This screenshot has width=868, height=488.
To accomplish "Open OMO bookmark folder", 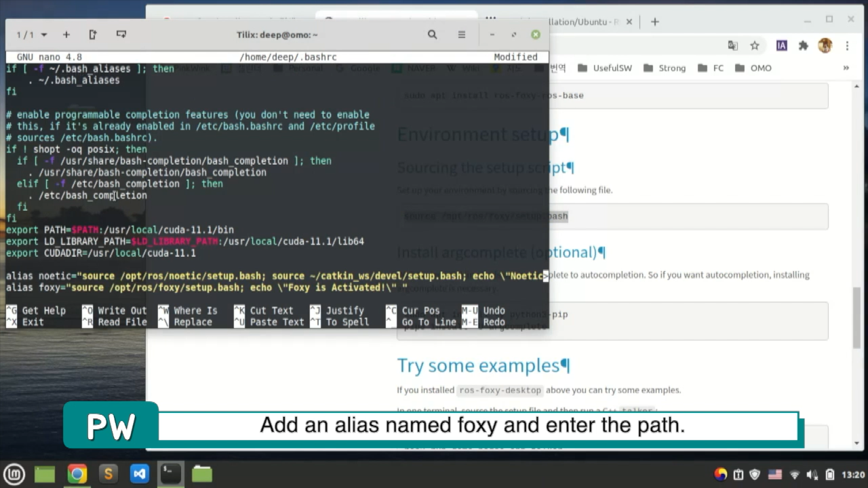I will click(753, 68).
